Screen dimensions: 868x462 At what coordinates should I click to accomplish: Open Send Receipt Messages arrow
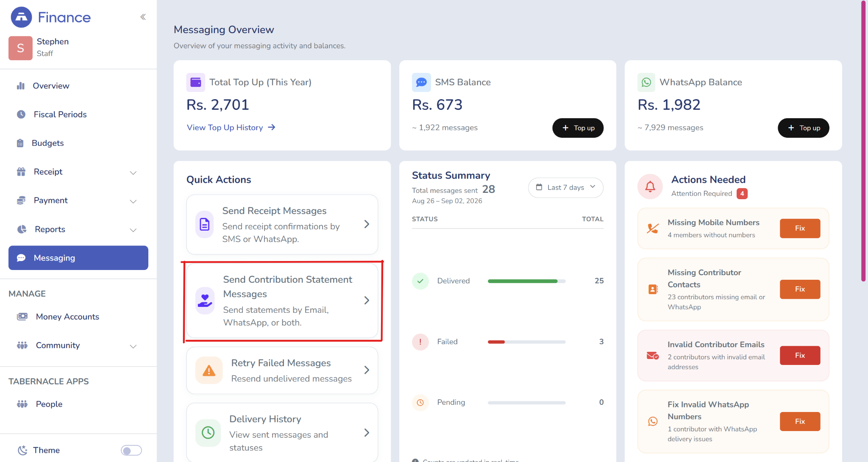tap(367, 224)
